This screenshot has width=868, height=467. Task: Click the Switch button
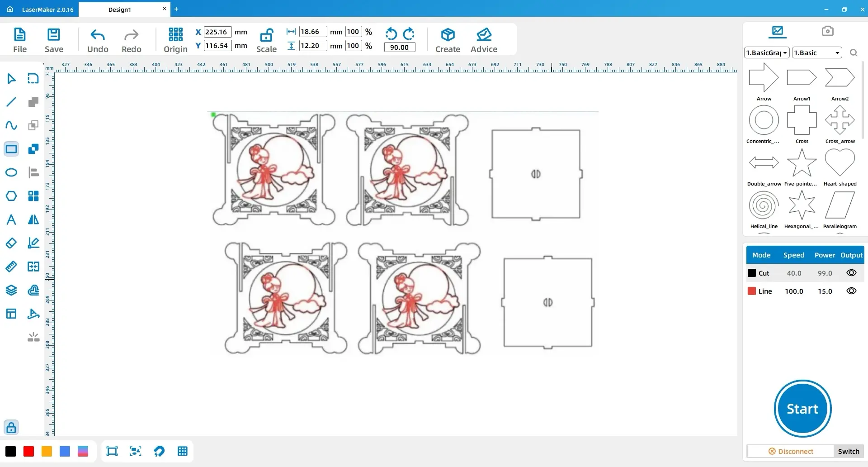(x=849, y=451)
